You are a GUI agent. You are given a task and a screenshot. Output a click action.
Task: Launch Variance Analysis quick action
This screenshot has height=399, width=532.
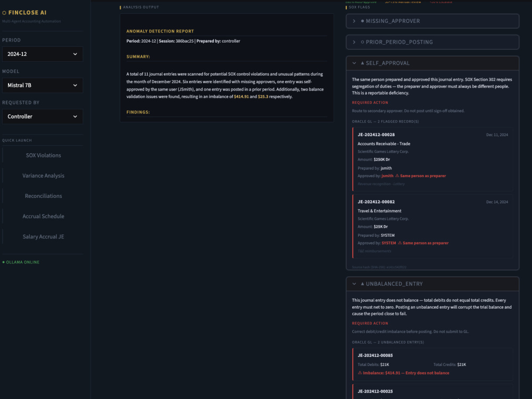[x=43, y=176]
